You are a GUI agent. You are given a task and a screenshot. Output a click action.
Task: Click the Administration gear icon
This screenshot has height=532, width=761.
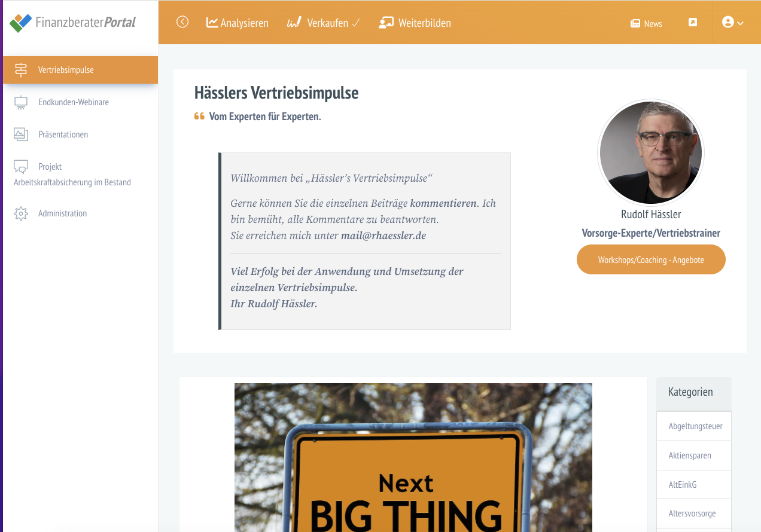[x=21, y=213]
